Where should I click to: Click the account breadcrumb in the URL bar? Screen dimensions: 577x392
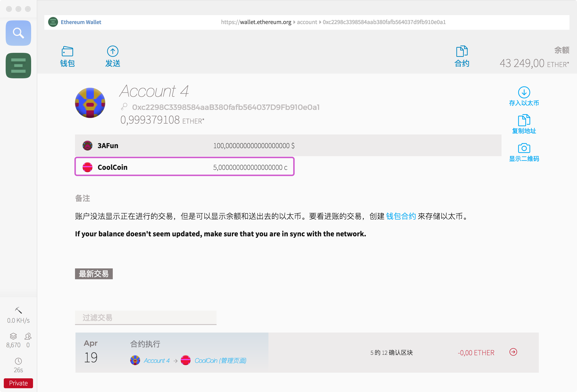tap(307, 22)
